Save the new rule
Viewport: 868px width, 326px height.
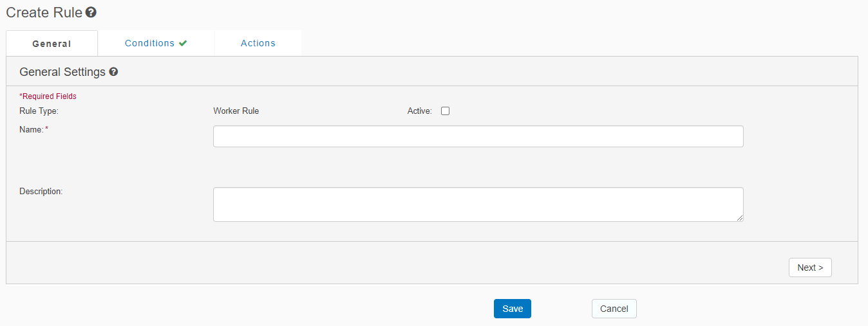pos(512,309)
